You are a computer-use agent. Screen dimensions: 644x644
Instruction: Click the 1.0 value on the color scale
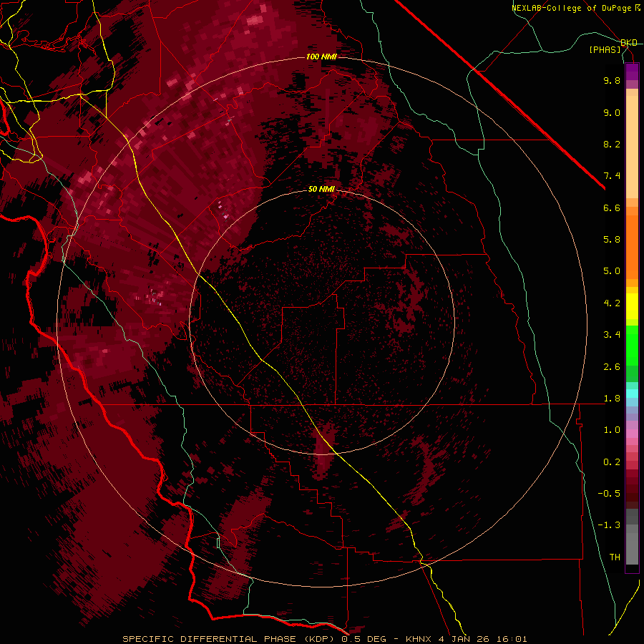point(612,430)
